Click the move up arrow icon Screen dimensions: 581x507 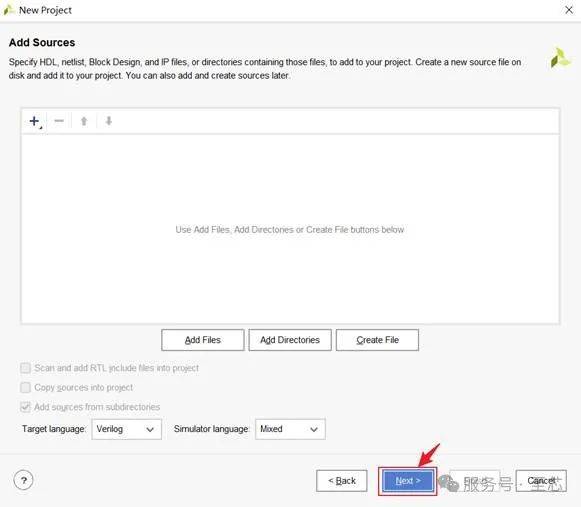tap(84, 121)
